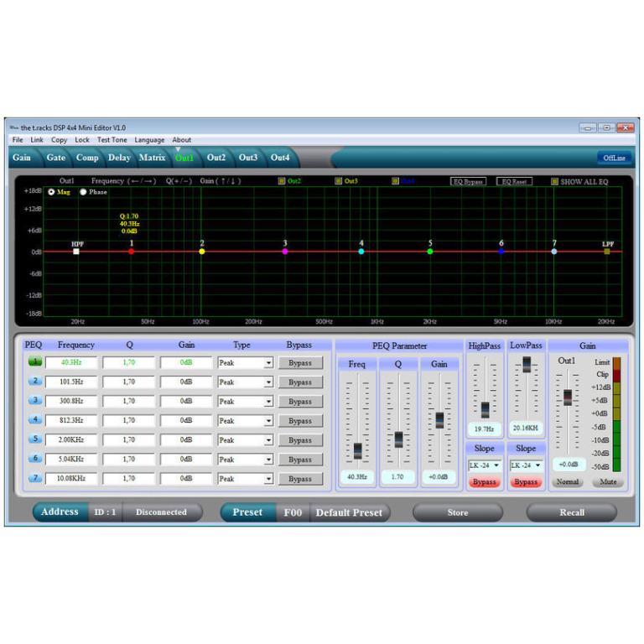This screenshot has width=644, height=644.
Task: Click the HPF square node on graph
Action: 76,252
